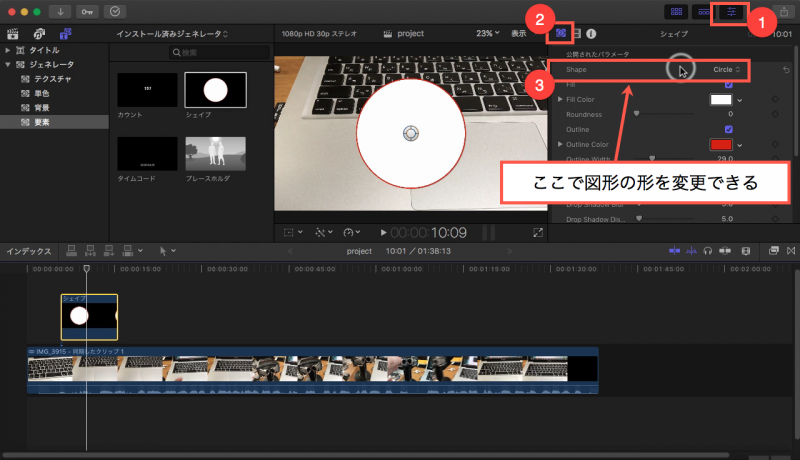The image size is (800, 460).
Task: Click the circle's center onscreen control
Action: pos(411,134)
